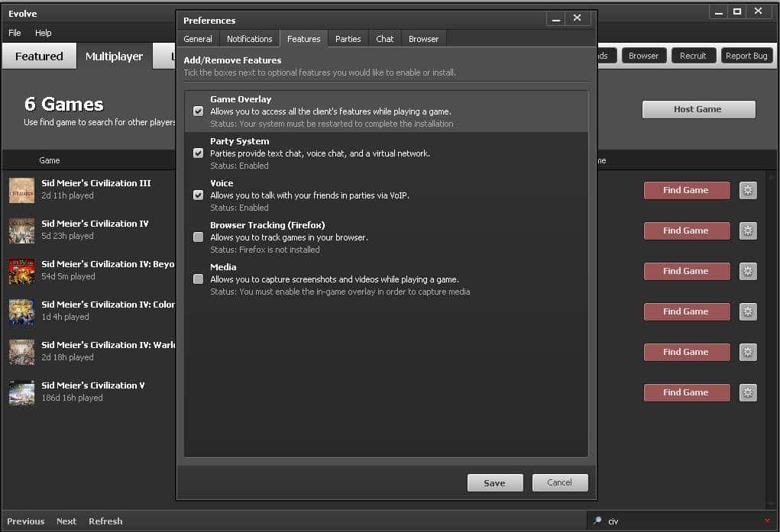Open the Notifications preferences tab

pyautogui.click(x=249, y=39)
